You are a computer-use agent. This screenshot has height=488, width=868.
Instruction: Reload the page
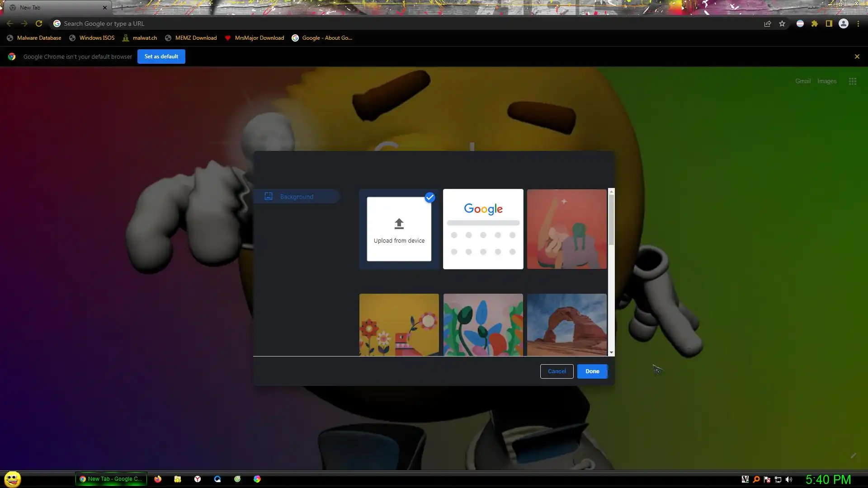39,23
